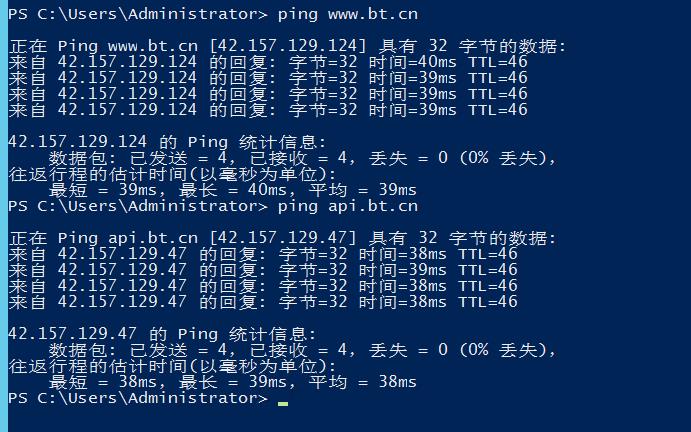Viewport: 691px width, 432px height.
Task: Click the '最长 = 40ms' statistics value
Action: tap(237, 190)
